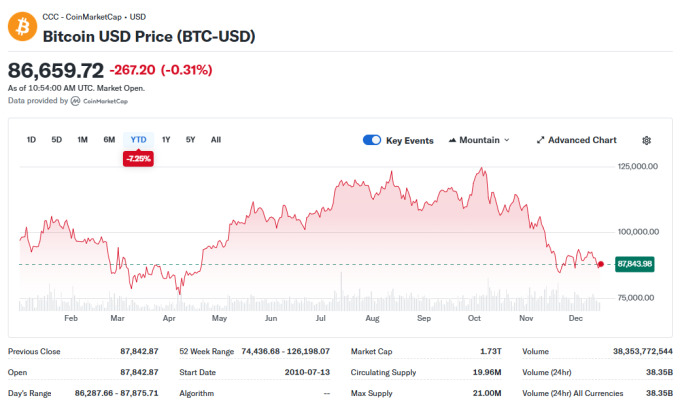Screen dimensions: 680x415
Task: Toggle the Key Events switch
Action: click(372, 141)
